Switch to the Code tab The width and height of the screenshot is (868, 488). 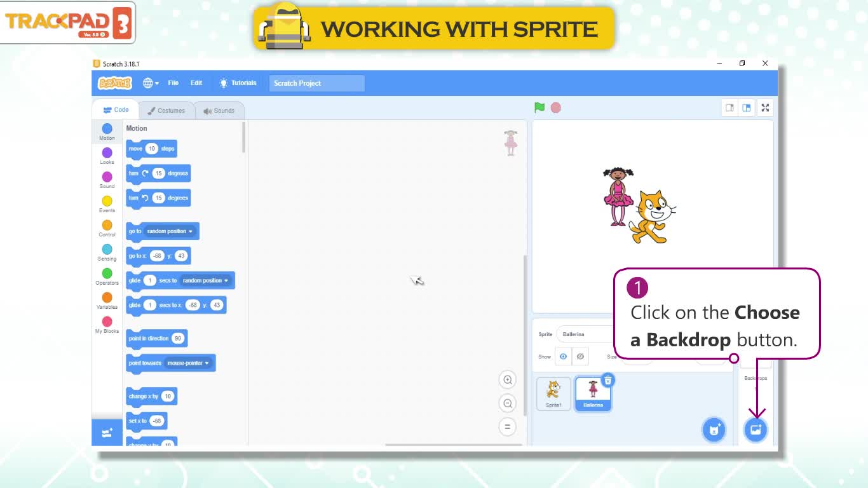pyautogui.click(x=116, y=110)
